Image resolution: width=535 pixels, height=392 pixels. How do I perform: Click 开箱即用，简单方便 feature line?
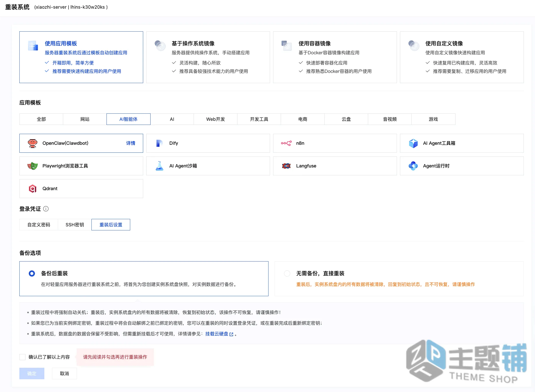tap(73, 63)
